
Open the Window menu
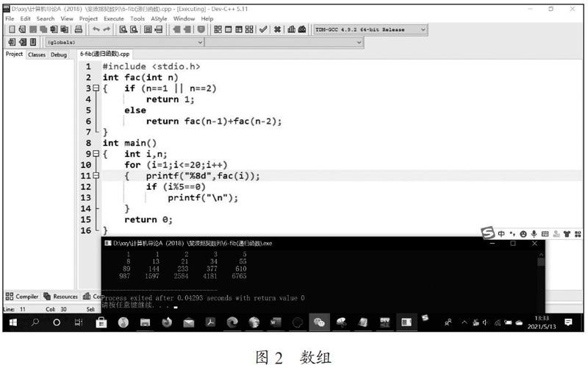coord(184,18)
